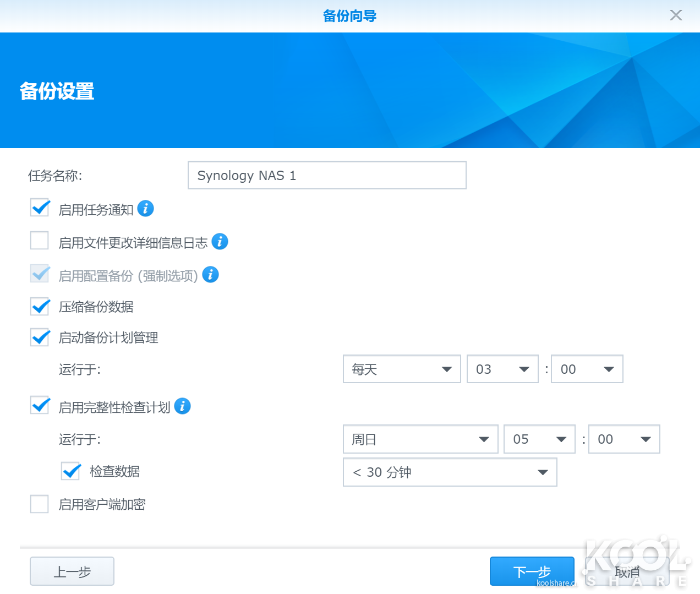The image size is (700, 594).
Task: Click info icon beside 启用文件更改详细信息日志
Action: [x=220, y=242]
